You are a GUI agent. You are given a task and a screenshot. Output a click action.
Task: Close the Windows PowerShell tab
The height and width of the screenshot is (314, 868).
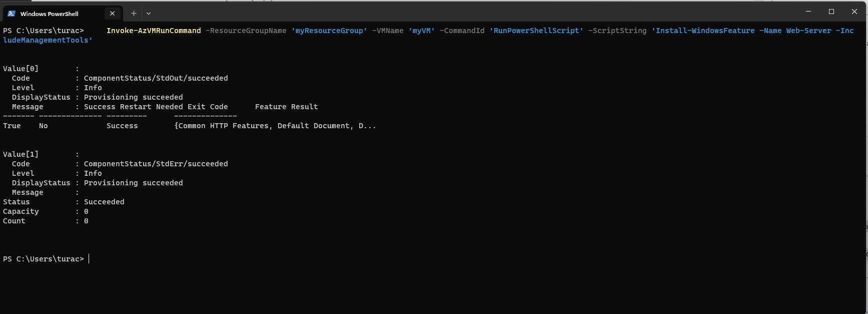click(x=113, y=14)
